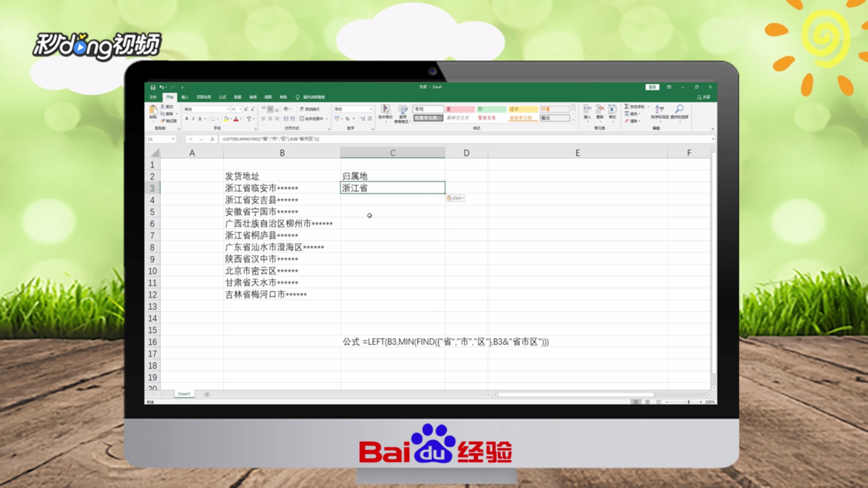Open Conditional Formatting icon in ribbon

[385, 110]
